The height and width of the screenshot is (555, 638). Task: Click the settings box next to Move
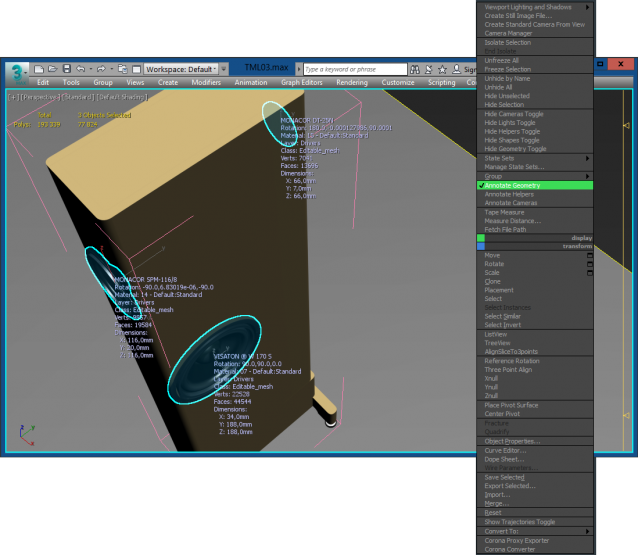pyautogui.click(x=590, y=256)
